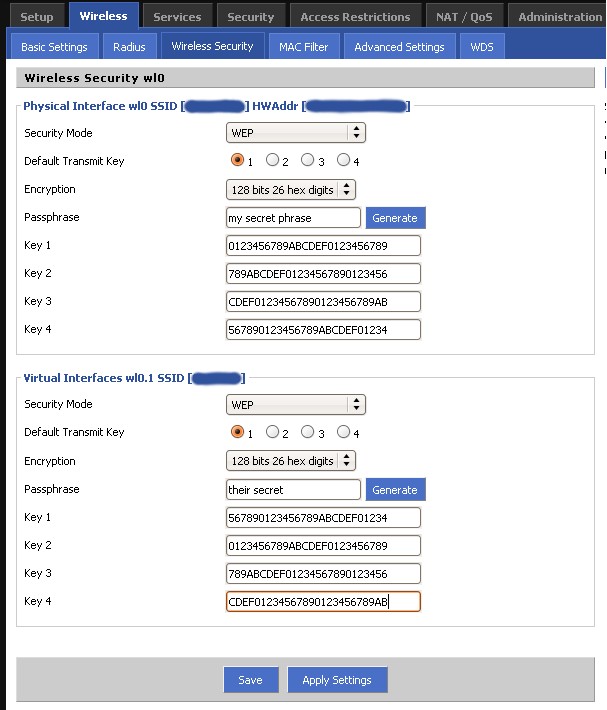
Task: Click the Save button
Action: coord(251,680)
